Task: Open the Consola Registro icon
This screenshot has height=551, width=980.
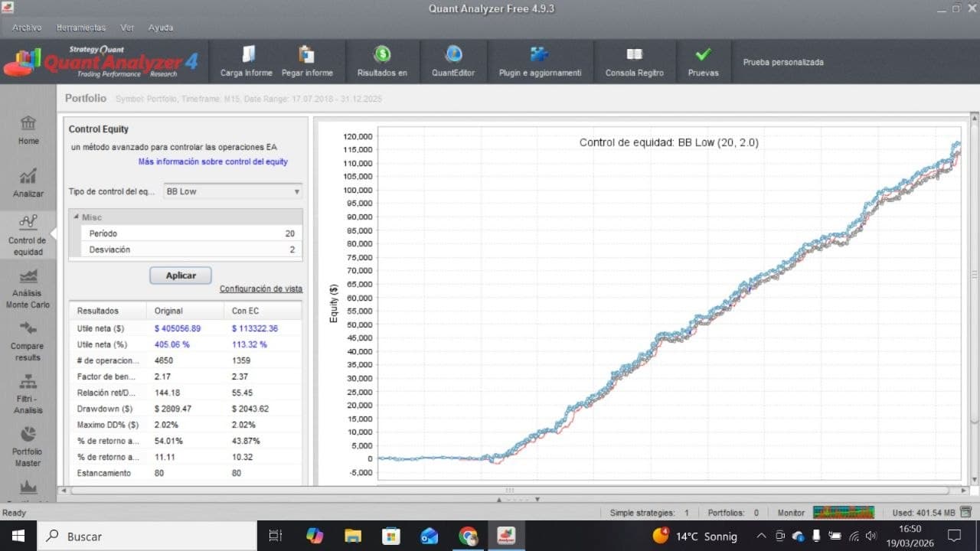Action: (634, 54)
